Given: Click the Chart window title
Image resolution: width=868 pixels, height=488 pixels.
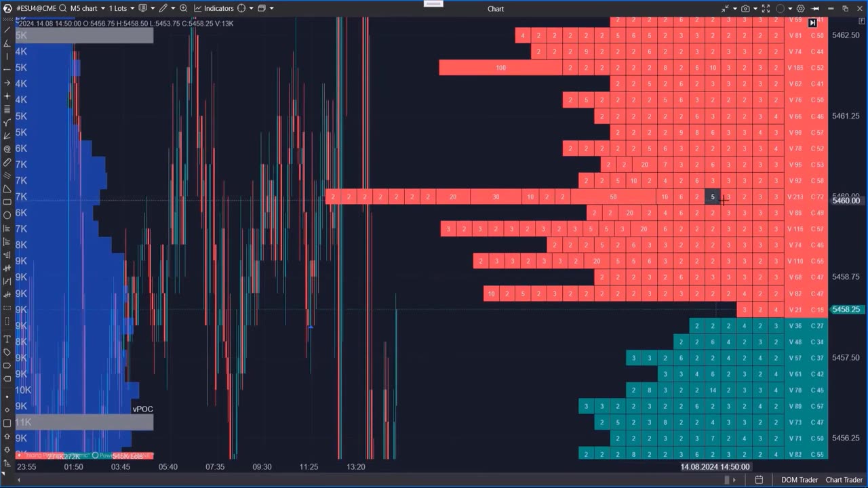Looking at the screenshot, I should click(x=496, y=9).
